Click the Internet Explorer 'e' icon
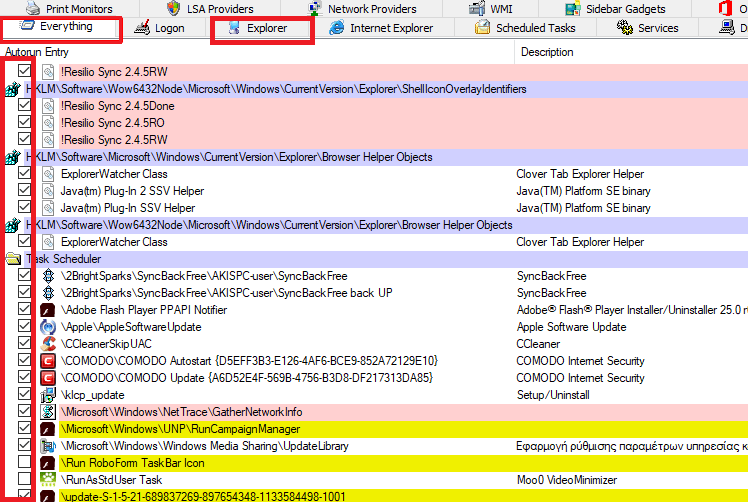The width and height of the screenshot is (748, 502). point(336,28)
